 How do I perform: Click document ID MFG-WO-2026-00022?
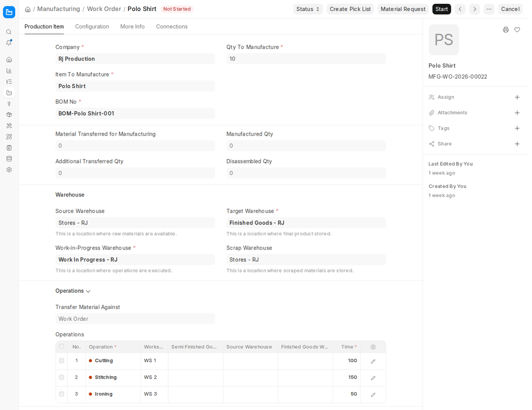458,76
